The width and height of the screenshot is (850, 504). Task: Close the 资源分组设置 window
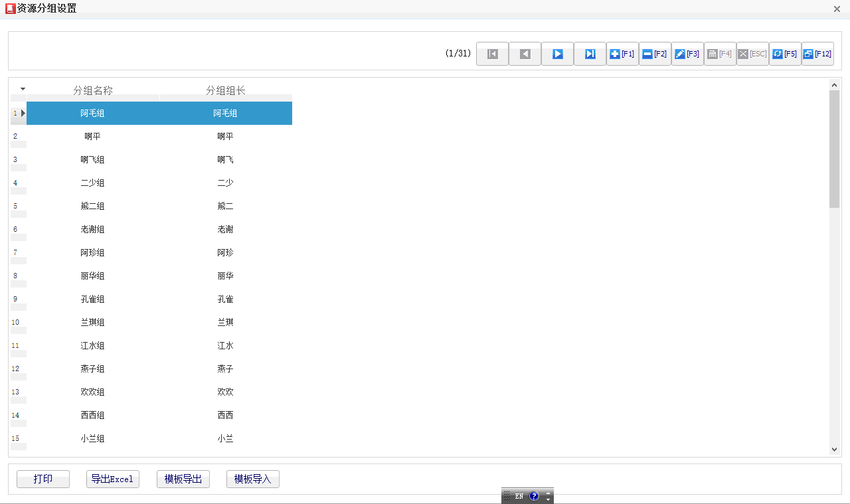(837, 9)
